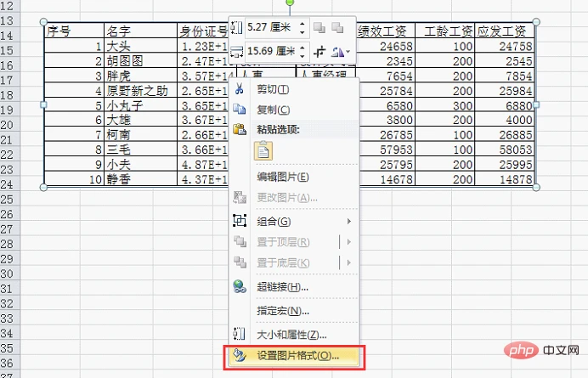This screenshot has width=588, height=378.
Task: Increase height with 5.27 厘米 up spinner
Action: click(x=302, y=24)
